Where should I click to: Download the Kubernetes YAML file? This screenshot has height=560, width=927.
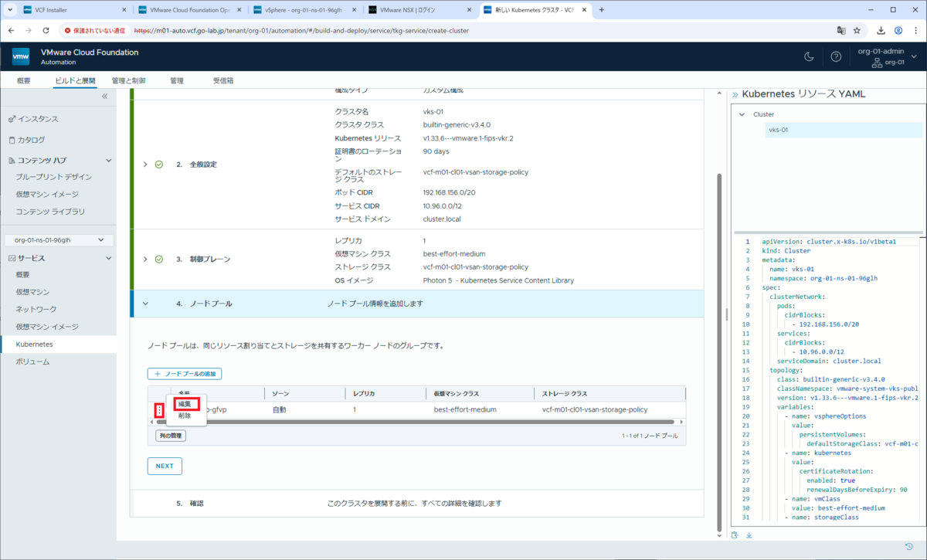point(749,535)
